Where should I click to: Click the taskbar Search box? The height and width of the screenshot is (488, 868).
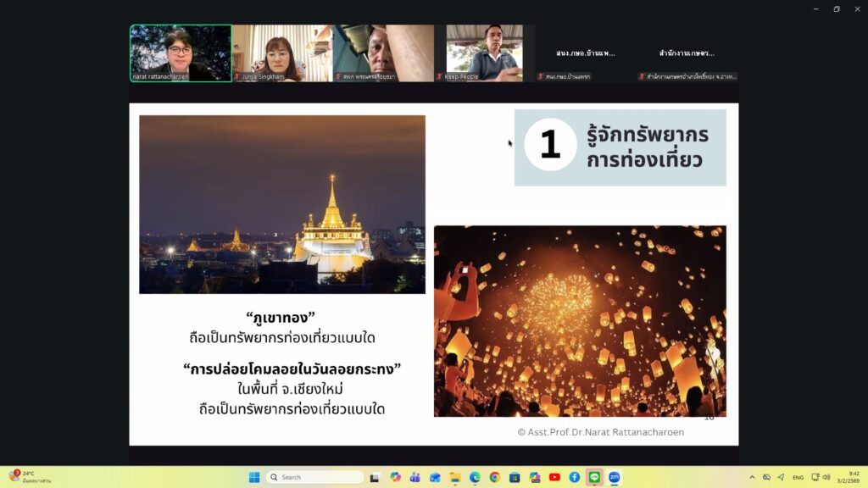tap(314, 477)
